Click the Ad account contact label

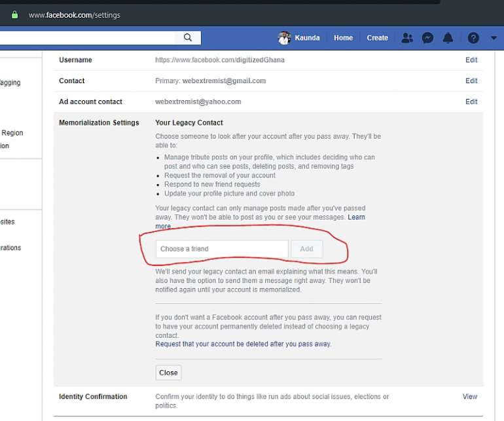90,101
